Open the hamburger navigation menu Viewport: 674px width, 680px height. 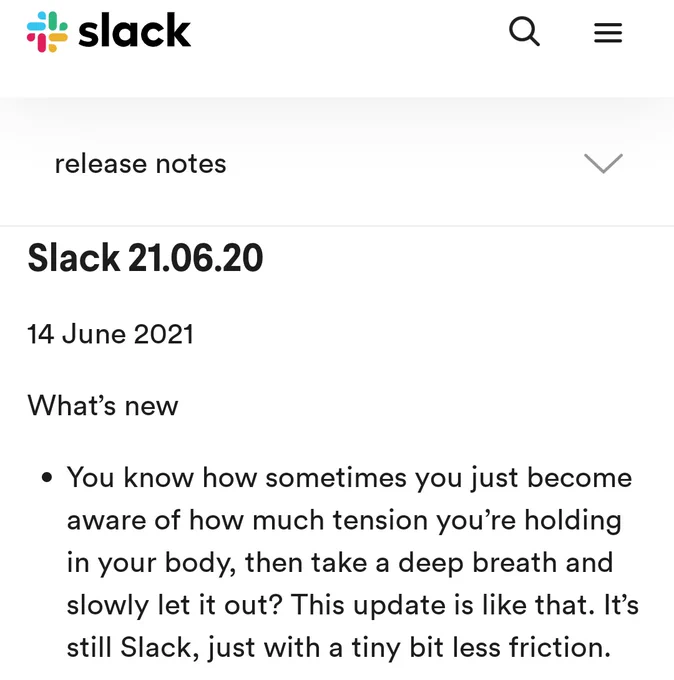click(608, 33)
